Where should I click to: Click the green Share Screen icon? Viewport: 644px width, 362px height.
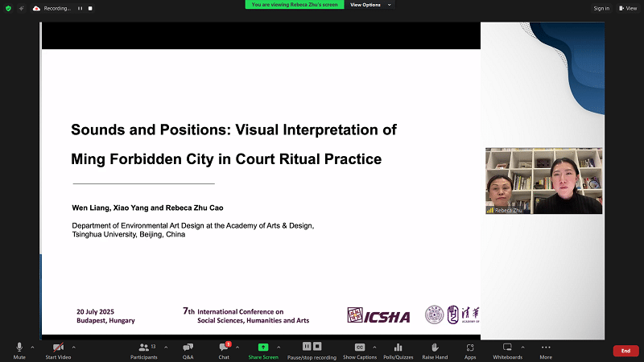pos(263,348)
